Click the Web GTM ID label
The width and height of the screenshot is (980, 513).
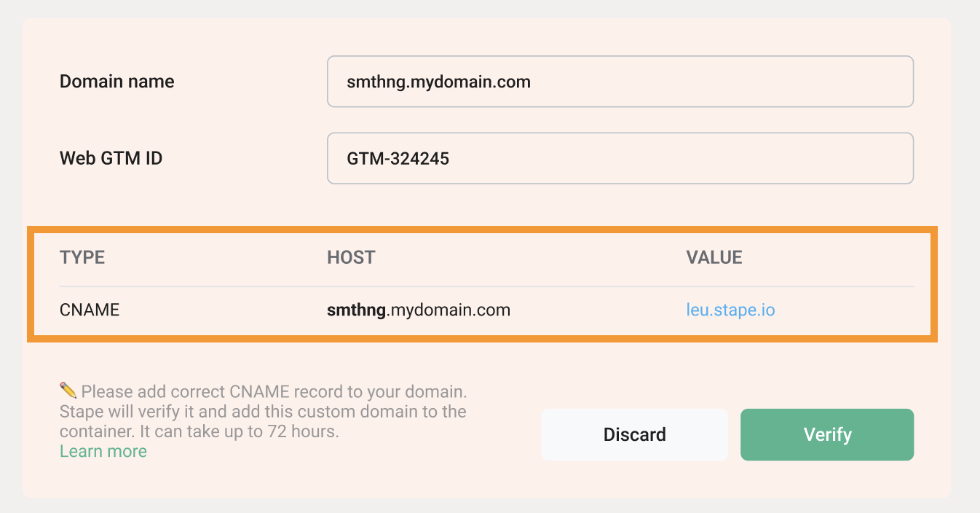111,158
